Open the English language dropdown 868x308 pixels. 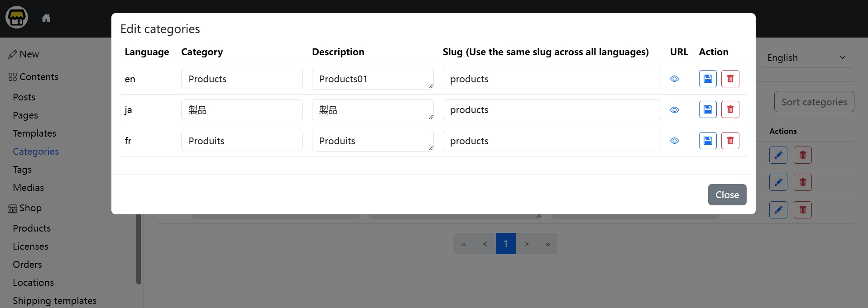(806, 57)
